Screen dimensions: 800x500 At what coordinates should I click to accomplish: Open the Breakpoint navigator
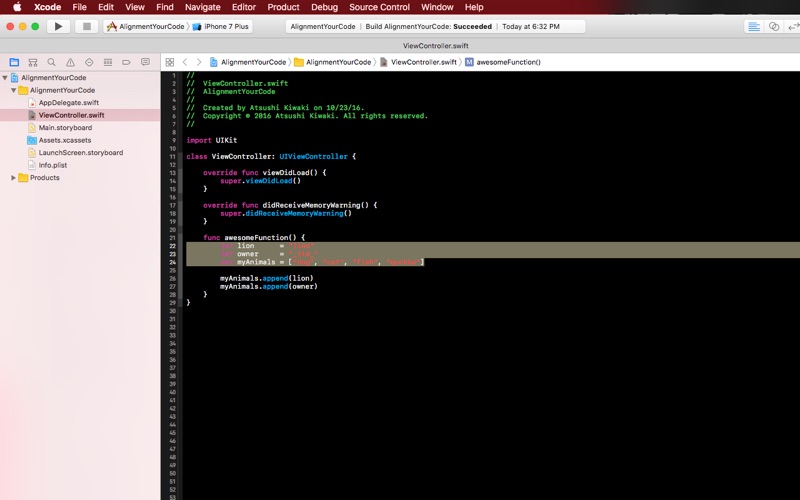[x=126, y=62]
